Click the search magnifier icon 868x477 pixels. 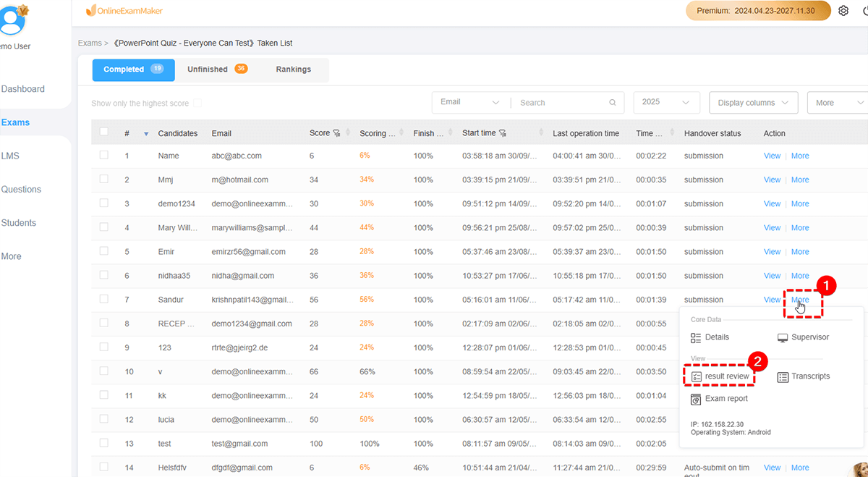pyautogui.click(x=613, y=103)
